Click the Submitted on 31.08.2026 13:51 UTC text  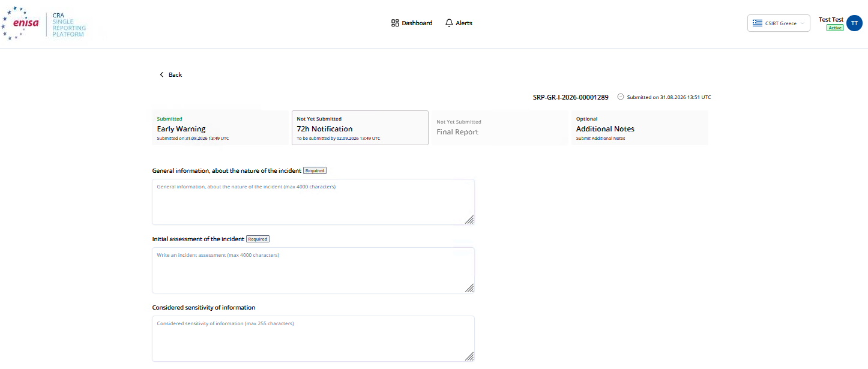pyautogui.click(x=669, y=97)
